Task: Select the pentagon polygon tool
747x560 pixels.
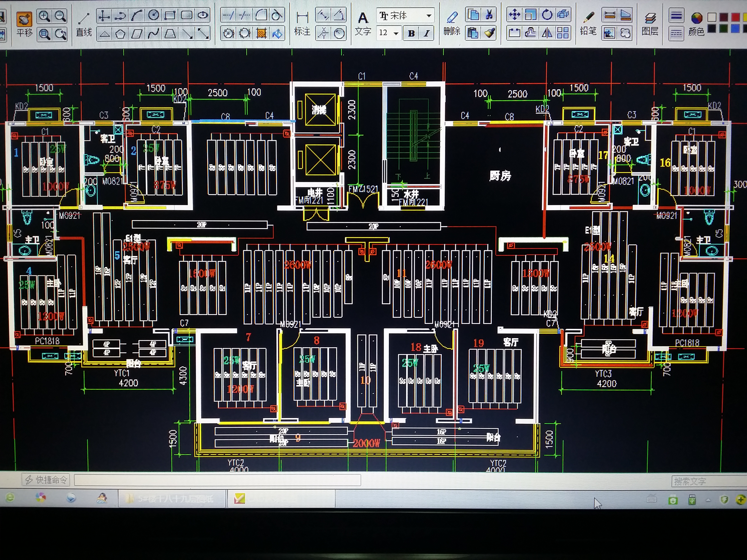Action: [121, 34]
